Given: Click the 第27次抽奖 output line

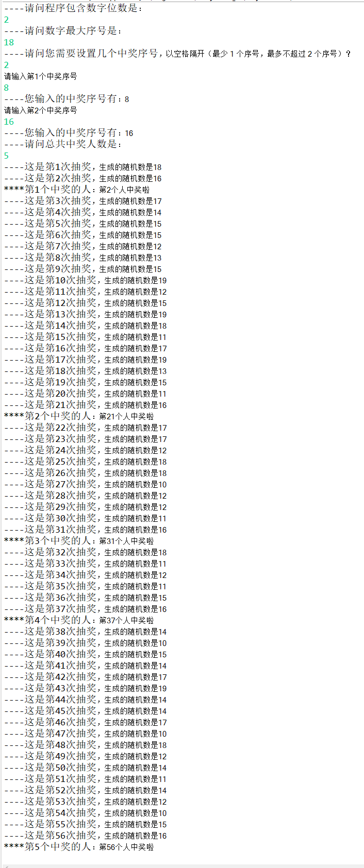Looking at the screenshot, I should click(x=86, y=484).
